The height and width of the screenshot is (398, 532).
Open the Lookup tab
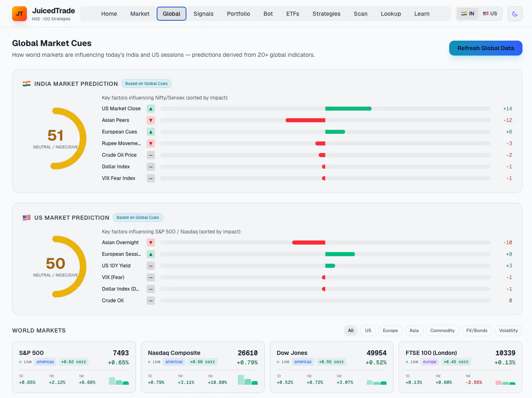(391, 14)
